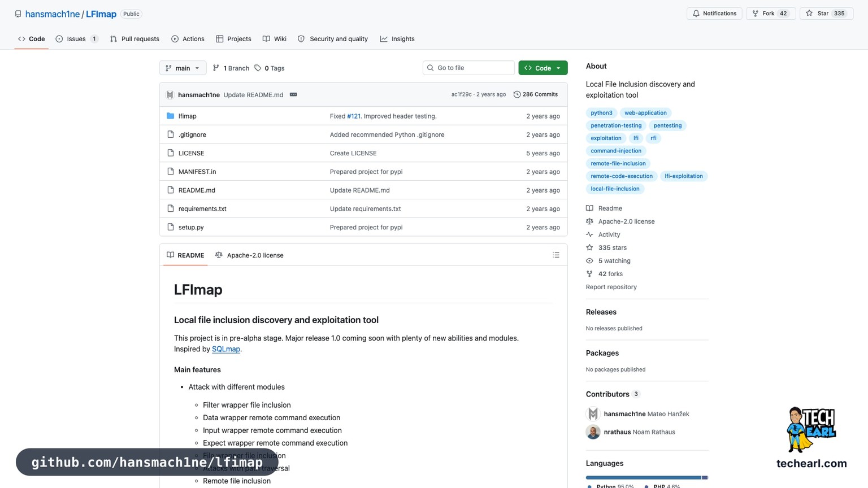Image resolution: width=868 pixels, height=488 pixels.
Task: Open the Actions tab
Action: pos(188,39)
